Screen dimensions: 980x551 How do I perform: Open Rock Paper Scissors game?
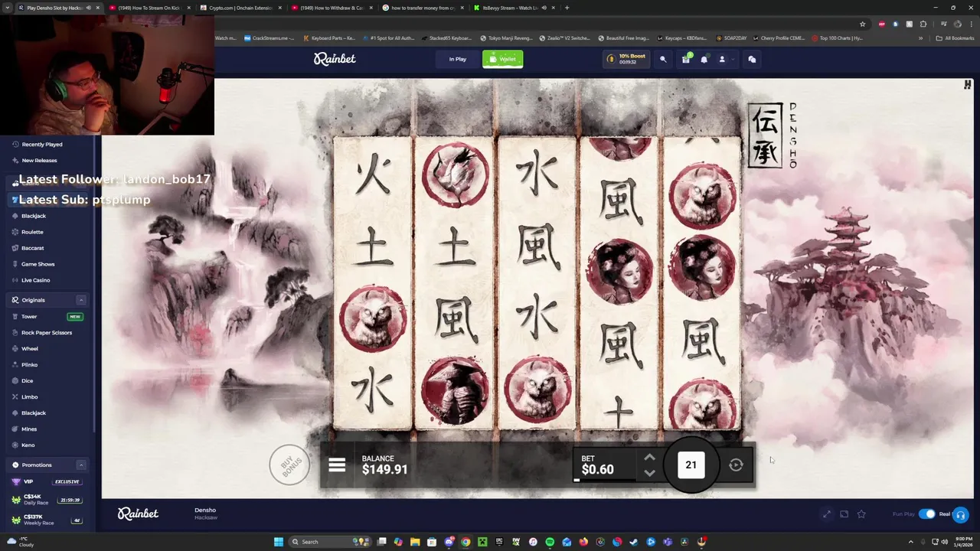click(46, 332)
